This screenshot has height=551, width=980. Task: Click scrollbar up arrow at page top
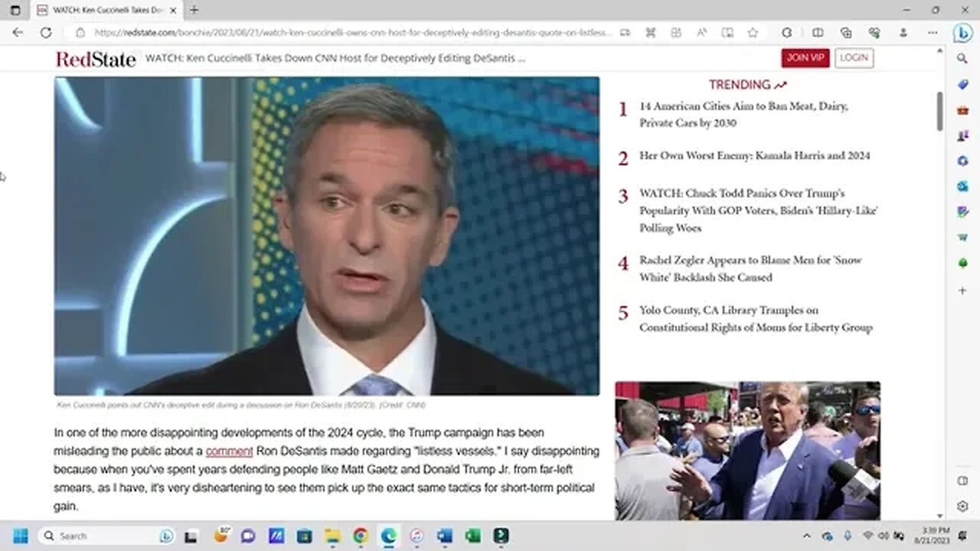click(x=939, y=51)
